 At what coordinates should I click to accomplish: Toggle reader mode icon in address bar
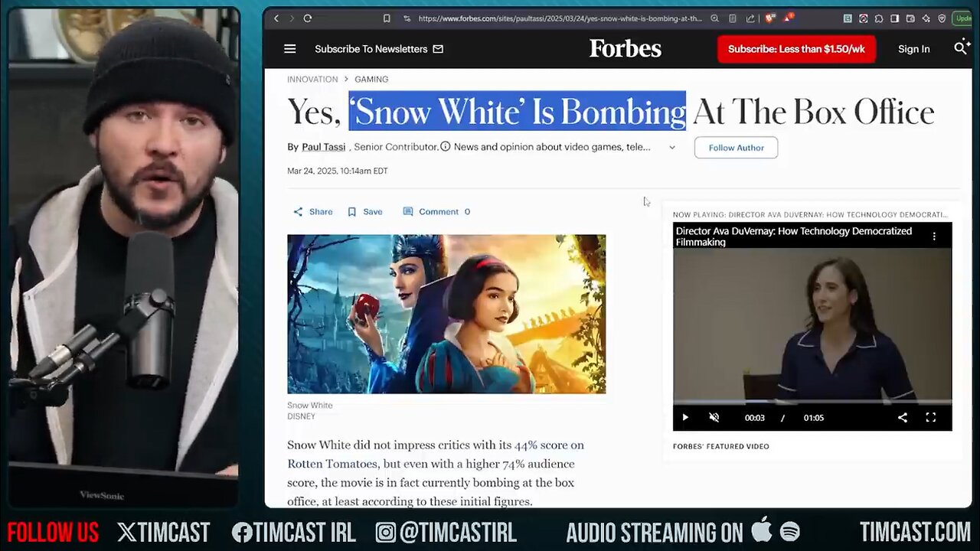click(x=733, y=18)
